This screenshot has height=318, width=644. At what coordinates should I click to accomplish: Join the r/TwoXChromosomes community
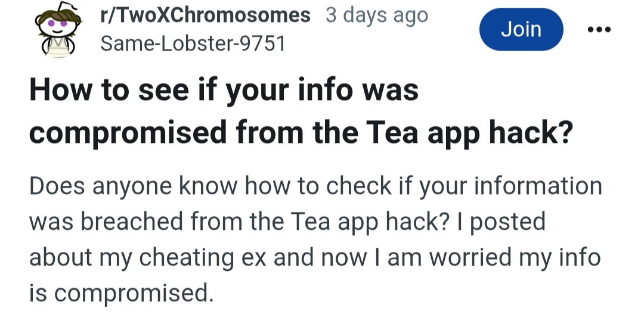tap(521, 30)
